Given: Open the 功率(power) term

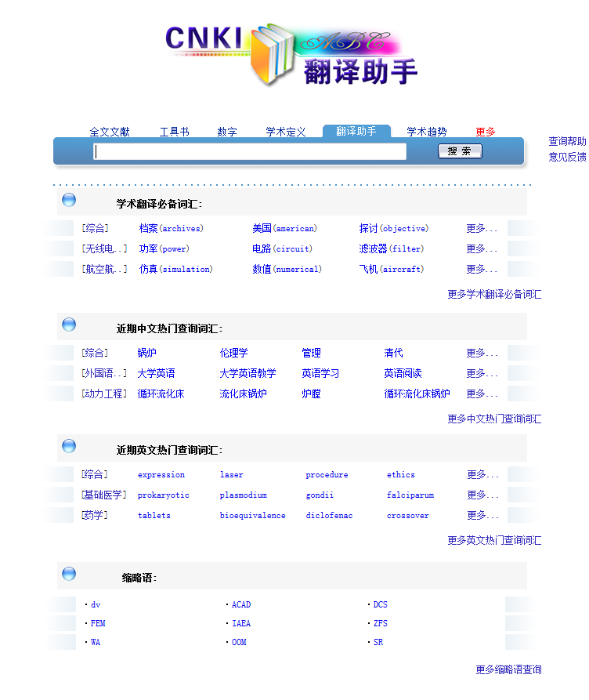Looking at the screenshot, I should click(164, 248).
